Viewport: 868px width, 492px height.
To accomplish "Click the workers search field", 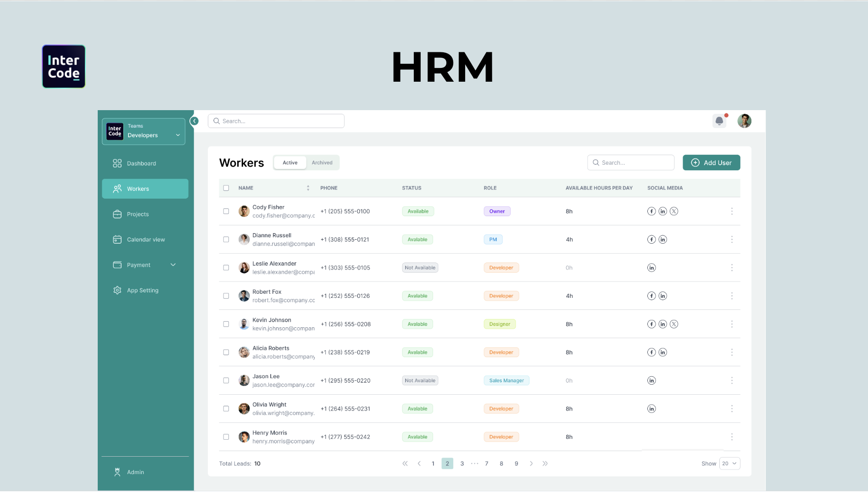I will [x=630, y=162].
